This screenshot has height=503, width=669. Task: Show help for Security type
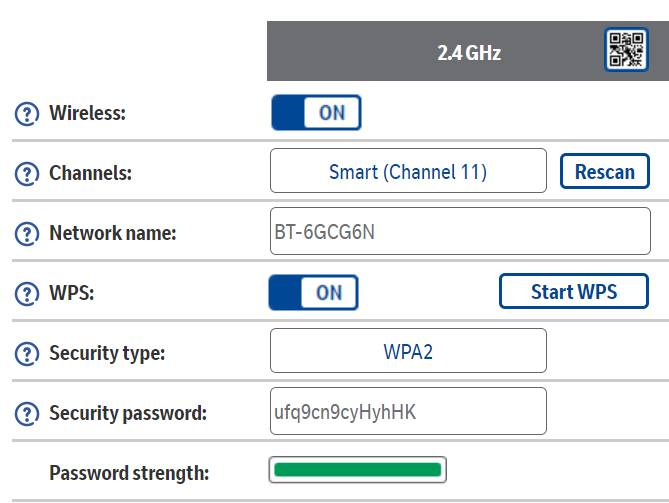click(x=27, y=354)
